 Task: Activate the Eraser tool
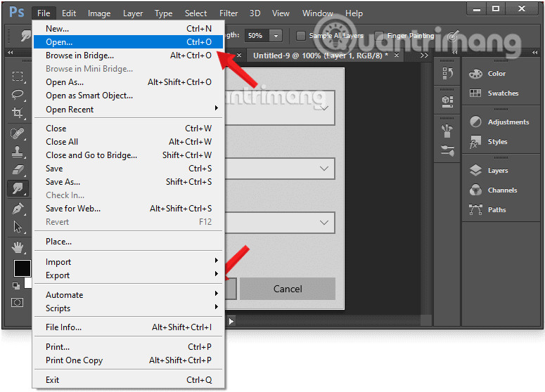(18, 169)
